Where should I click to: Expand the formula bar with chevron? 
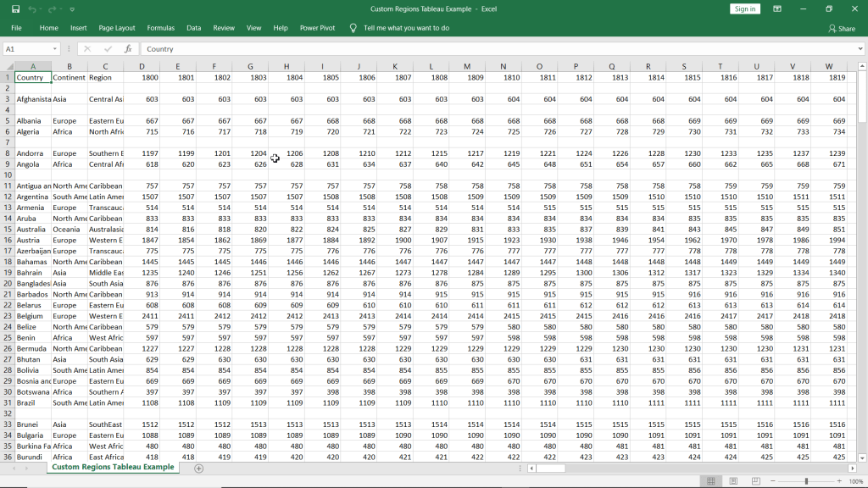861,49
